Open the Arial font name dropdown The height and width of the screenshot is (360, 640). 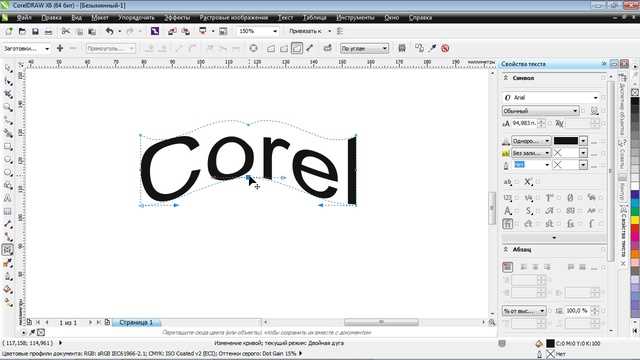(596, 98)
